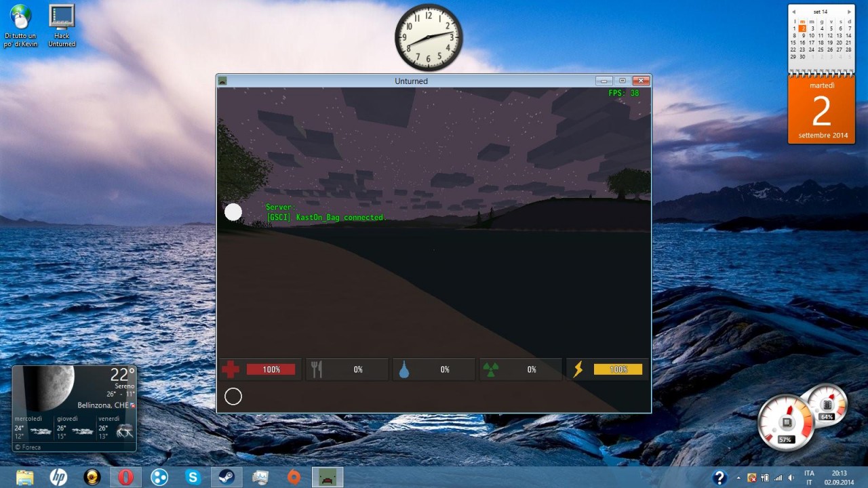Viewport: 868px width, 488px height.
Task: Click the CPU meter gauge showing 57%
Action: [x=786, y=424]
